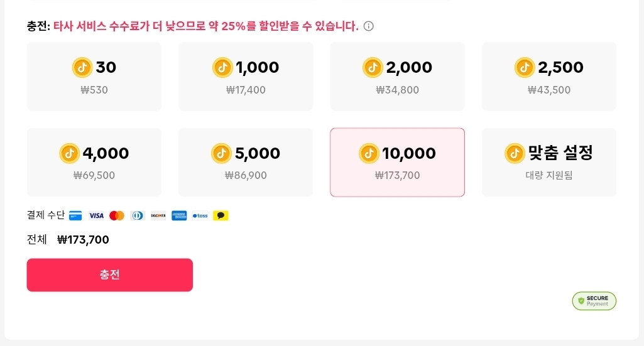
Task: Select the 1,000 coins package
Action: [x=246, y=77]
